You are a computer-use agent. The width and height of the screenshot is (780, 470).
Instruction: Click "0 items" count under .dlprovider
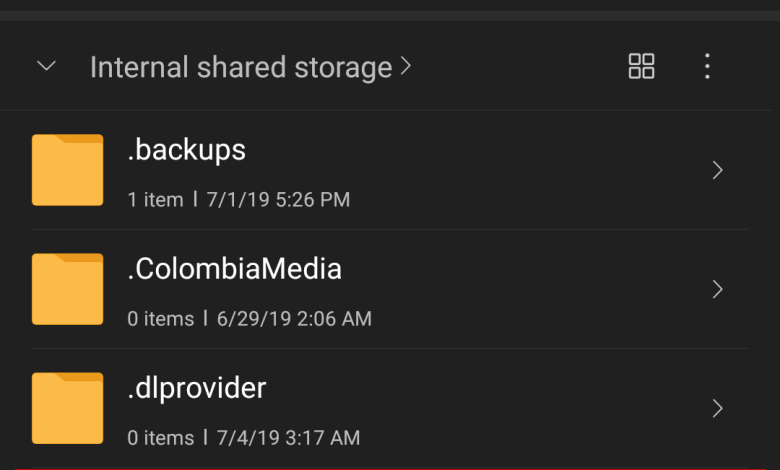[161, 438]
